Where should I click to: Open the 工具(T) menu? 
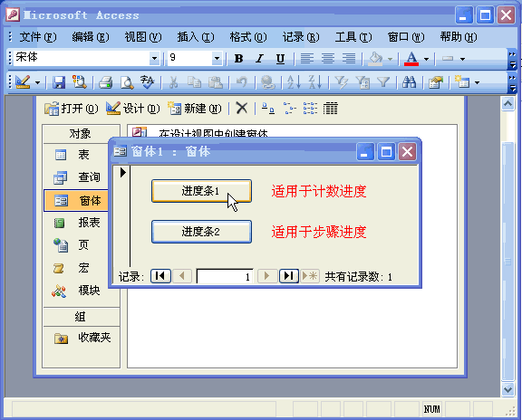pyautogui.click(x=353, y=36)
